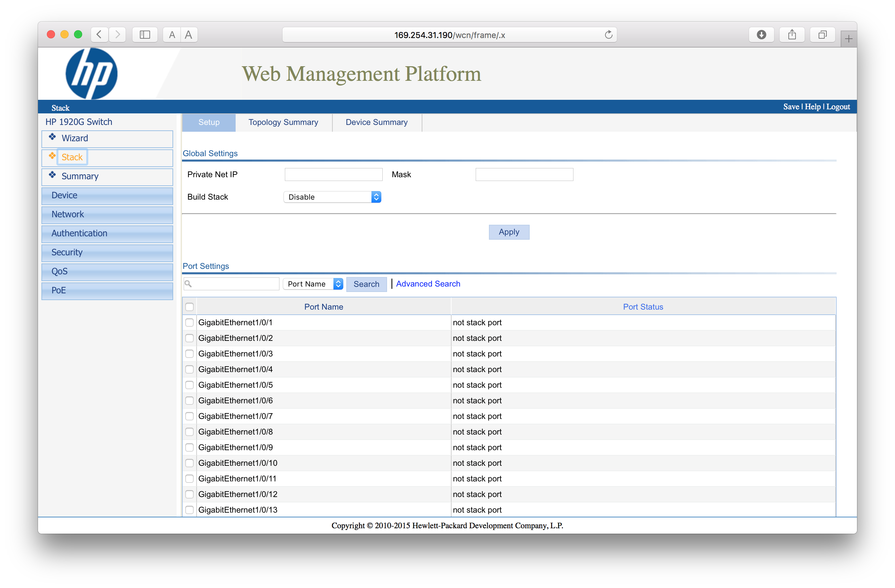Switch to the Device Summary tab
Screen dimensions: 895x588
tap(377, 122)
